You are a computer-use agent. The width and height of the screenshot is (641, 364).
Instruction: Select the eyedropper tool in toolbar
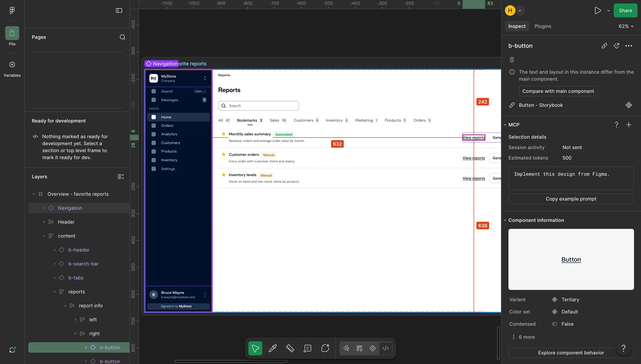(x=273, y=348)
